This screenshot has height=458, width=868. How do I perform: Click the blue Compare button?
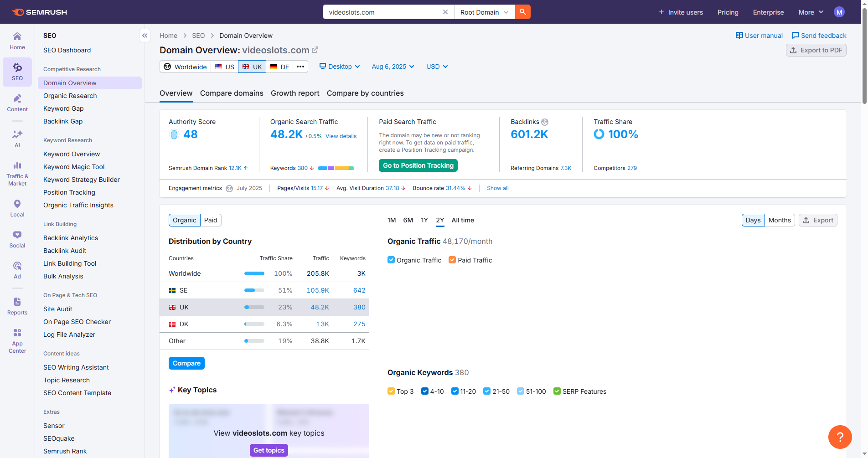coord(186,363)
